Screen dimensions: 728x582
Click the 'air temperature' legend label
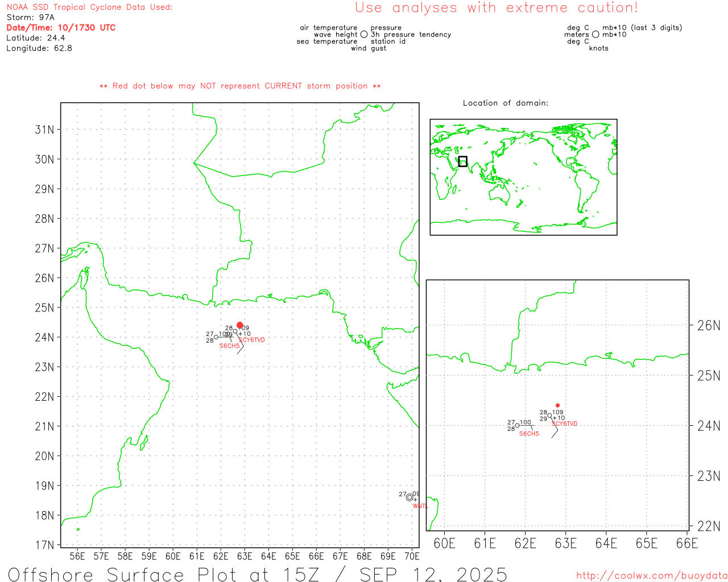pos(329,28)
